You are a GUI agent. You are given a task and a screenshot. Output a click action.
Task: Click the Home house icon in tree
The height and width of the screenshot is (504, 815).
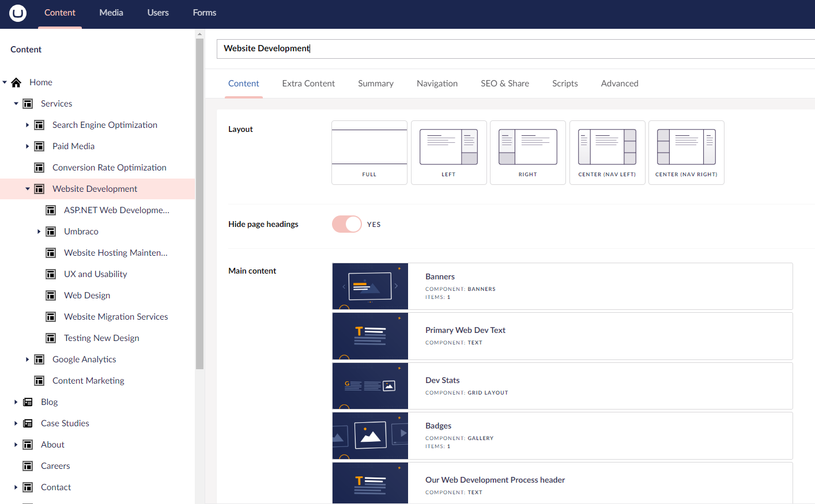(x=16, y=82)
